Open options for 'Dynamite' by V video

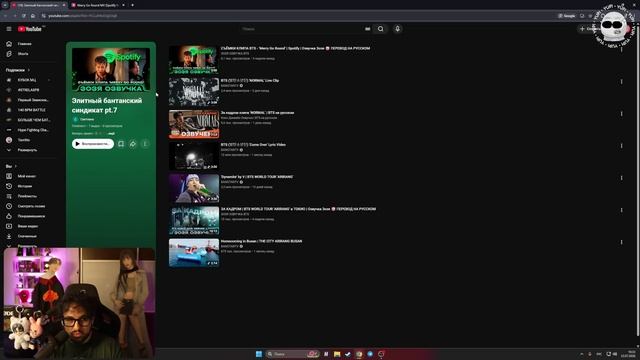pyautogui.click(x=622, y=178)
